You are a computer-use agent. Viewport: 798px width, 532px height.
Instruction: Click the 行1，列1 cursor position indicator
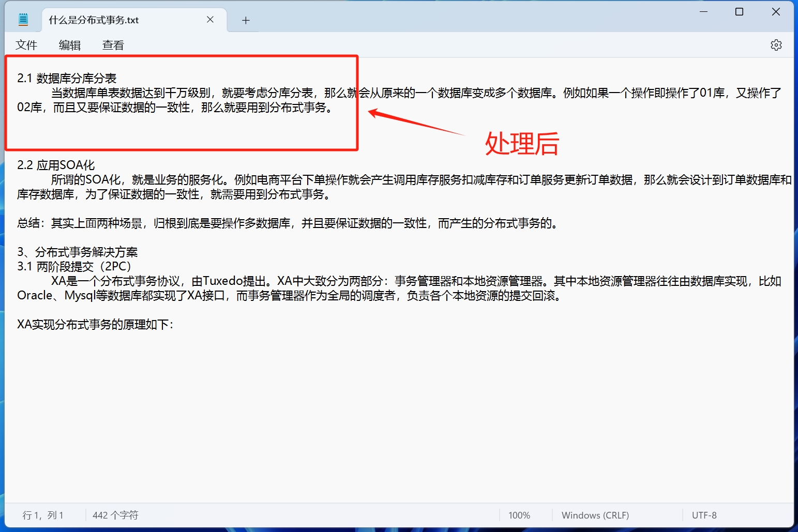[x=43, y=515]
